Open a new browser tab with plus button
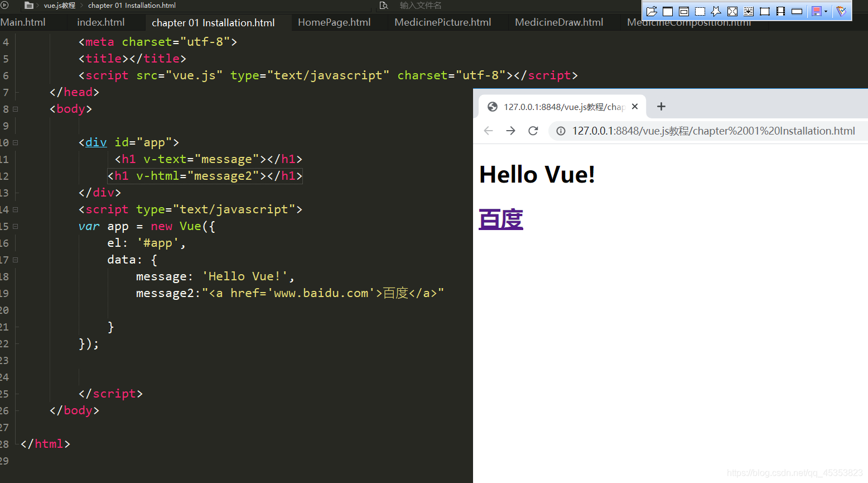This screenshot has height=483, width=868. coord(661,106)
